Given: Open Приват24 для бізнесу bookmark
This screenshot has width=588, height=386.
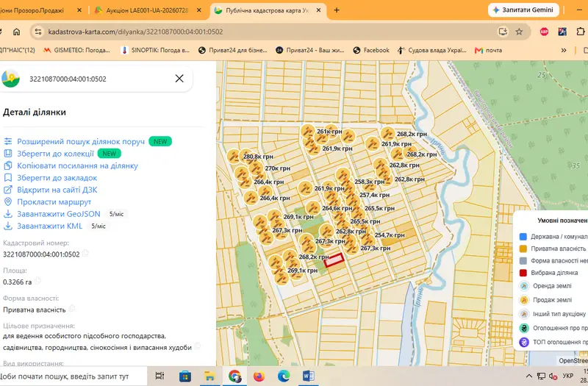Looking at the screenshot, I should [x=232, y=50].
